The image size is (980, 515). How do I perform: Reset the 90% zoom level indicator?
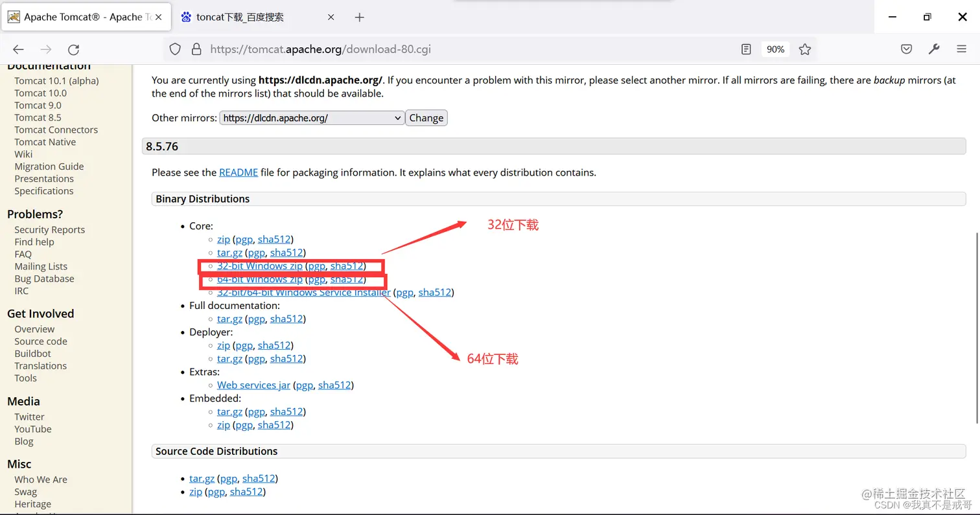[x=775, y=49]
